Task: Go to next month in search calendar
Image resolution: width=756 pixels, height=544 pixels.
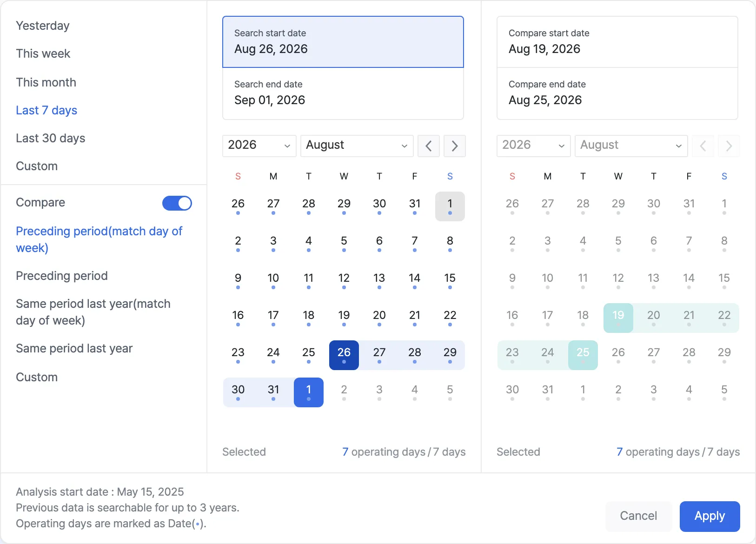Action: [455, 146]
